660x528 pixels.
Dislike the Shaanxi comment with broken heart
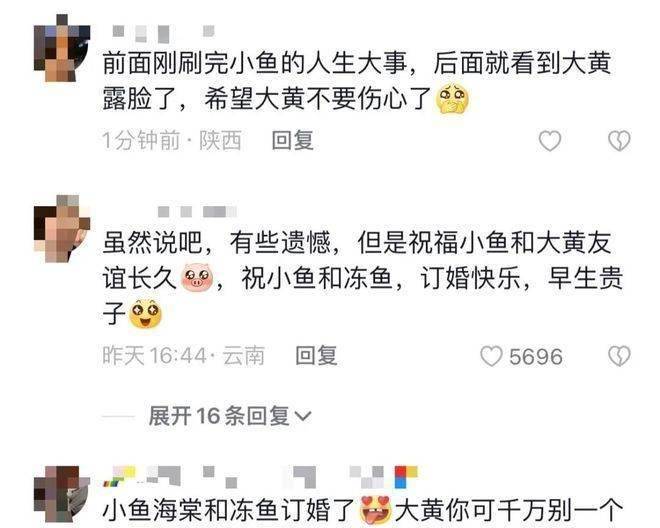[x=619, y=141]
